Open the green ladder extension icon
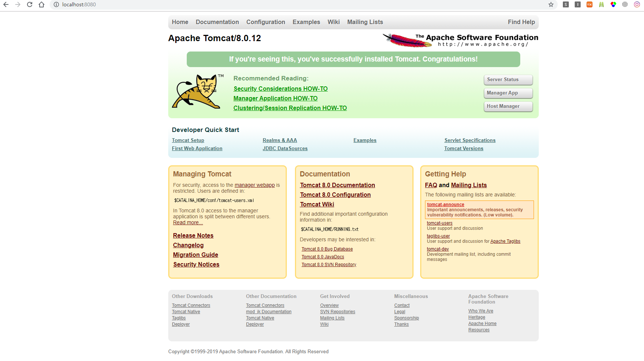Viewport: 644px width, 361px height. (601, 4)
